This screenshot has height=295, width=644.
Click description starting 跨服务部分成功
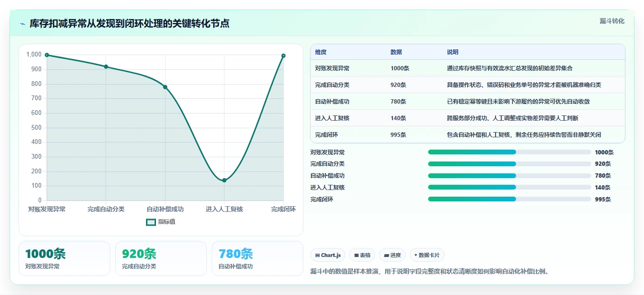513,118
